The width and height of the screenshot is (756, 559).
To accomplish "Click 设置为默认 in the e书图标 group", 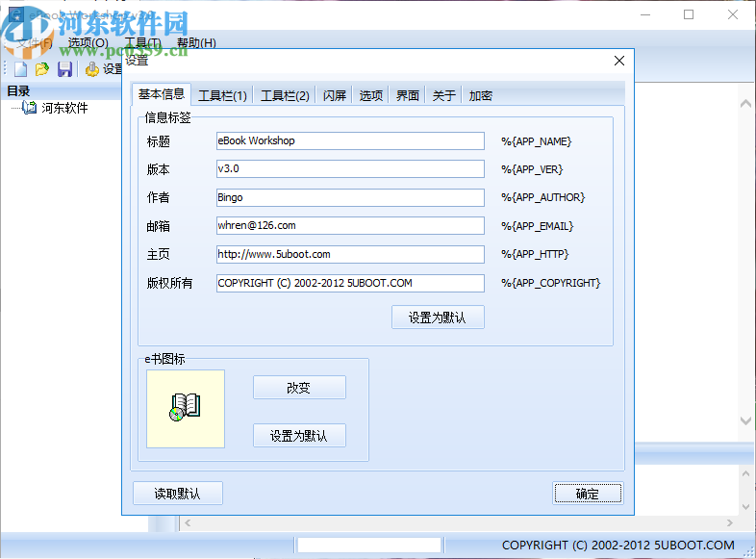I will tap(299, 436).
